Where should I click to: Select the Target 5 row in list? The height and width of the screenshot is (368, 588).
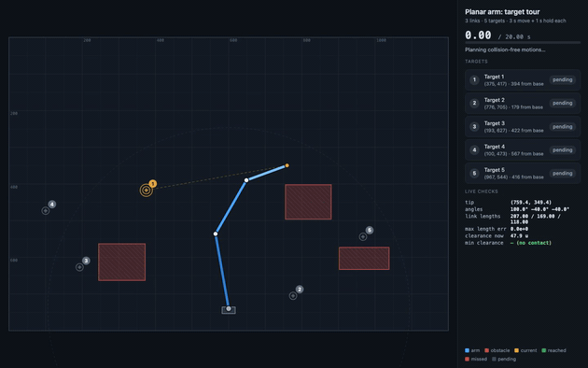[x=523, y=173]
